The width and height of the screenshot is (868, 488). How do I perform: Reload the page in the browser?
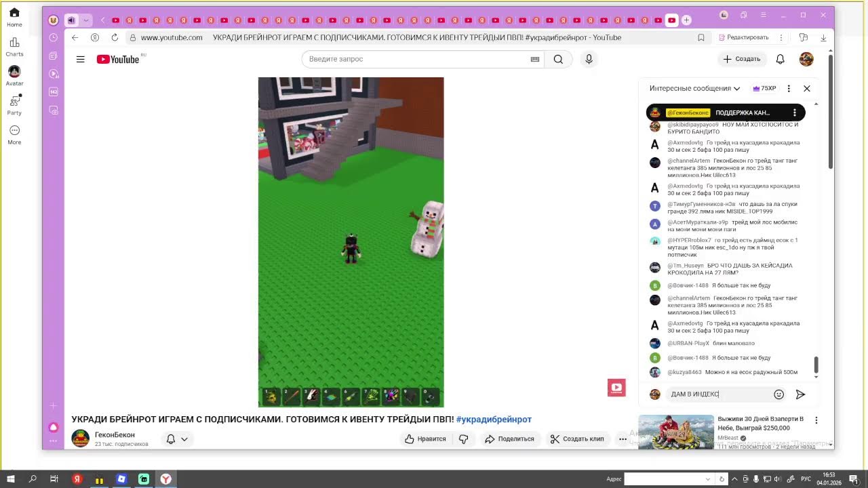click(115, 37)
